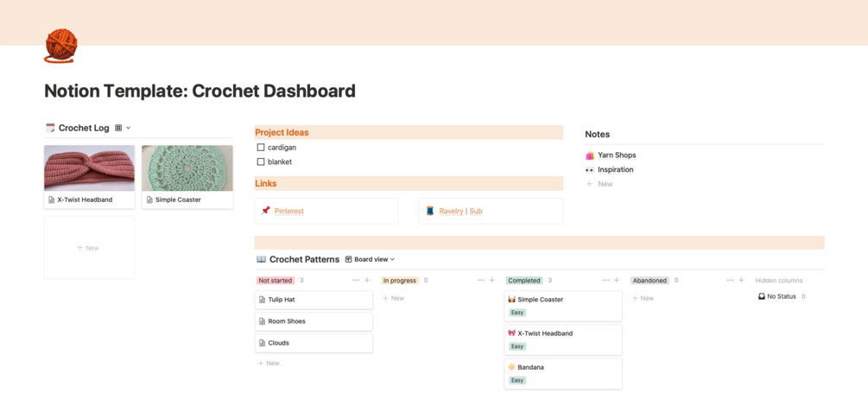The width and height of the screenshot is (868, 393).
Task: Check the cardigan checkbox
Action: (261, 148)
